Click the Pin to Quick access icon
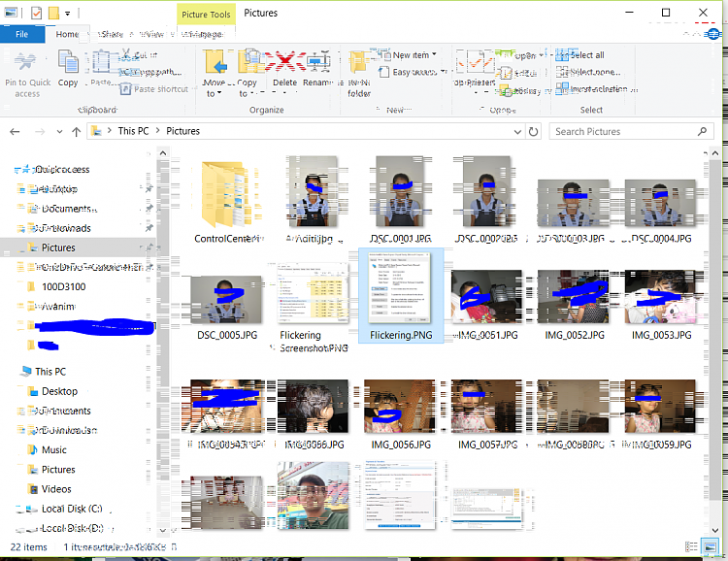This screenshot has height=561, width=728. tap(25, 61)
